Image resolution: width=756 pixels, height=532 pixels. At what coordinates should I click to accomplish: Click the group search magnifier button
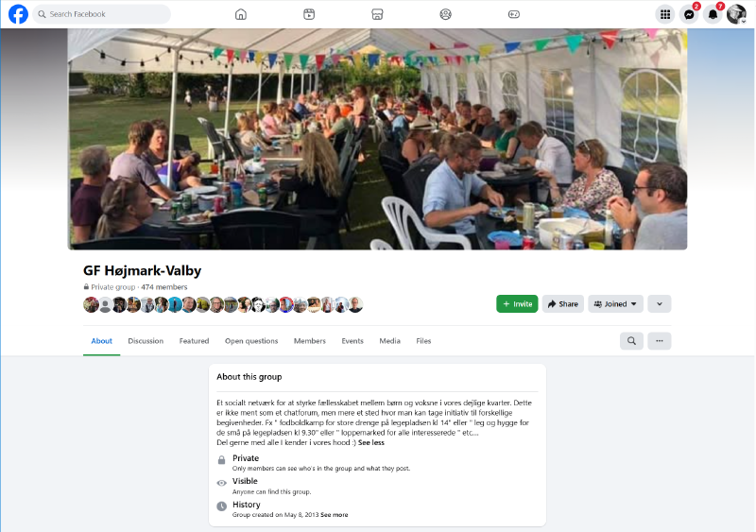pyautogui.click(x=631, y=341)
